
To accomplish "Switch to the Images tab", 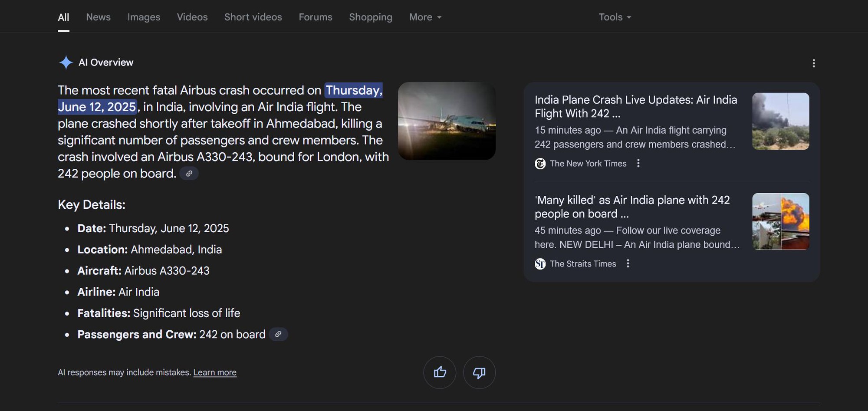I will click(144, 17).
